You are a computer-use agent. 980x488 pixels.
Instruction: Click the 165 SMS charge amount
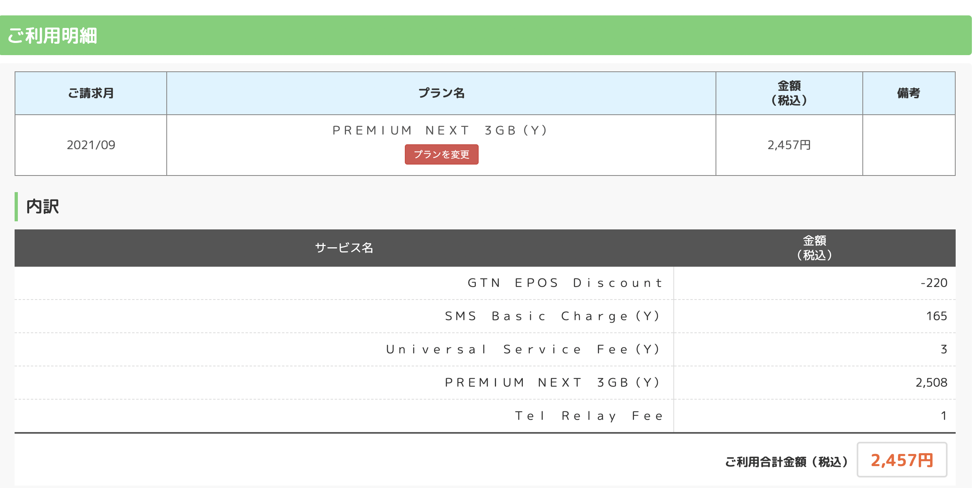tap(937, 316)
